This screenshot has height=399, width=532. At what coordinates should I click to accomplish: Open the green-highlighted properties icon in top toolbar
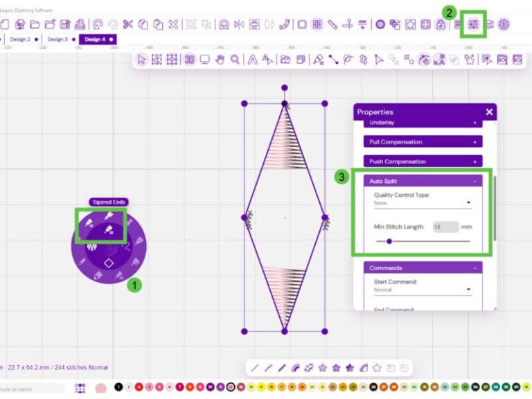click(x=474, y=24)
